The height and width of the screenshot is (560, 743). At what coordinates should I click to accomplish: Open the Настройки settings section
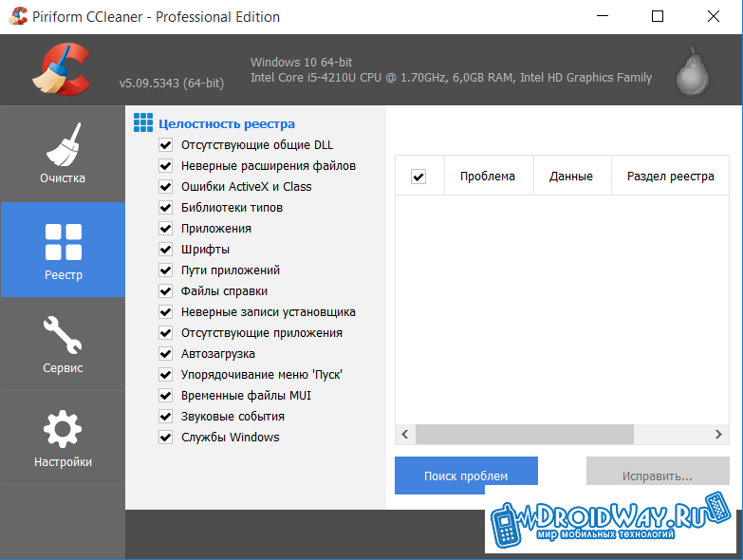click(x=63, y=438)
